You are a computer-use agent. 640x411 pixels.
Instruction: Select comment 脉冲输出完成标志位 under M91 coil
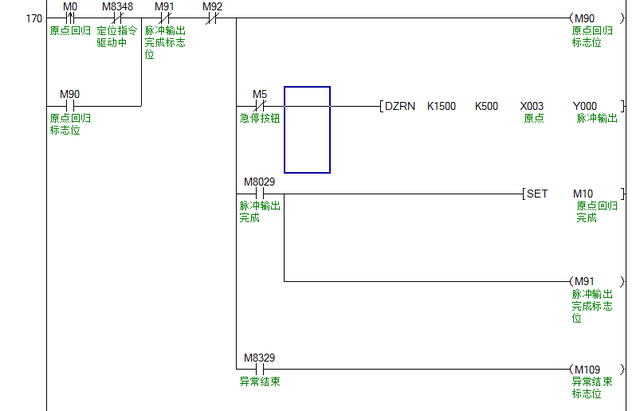[592, 306]
